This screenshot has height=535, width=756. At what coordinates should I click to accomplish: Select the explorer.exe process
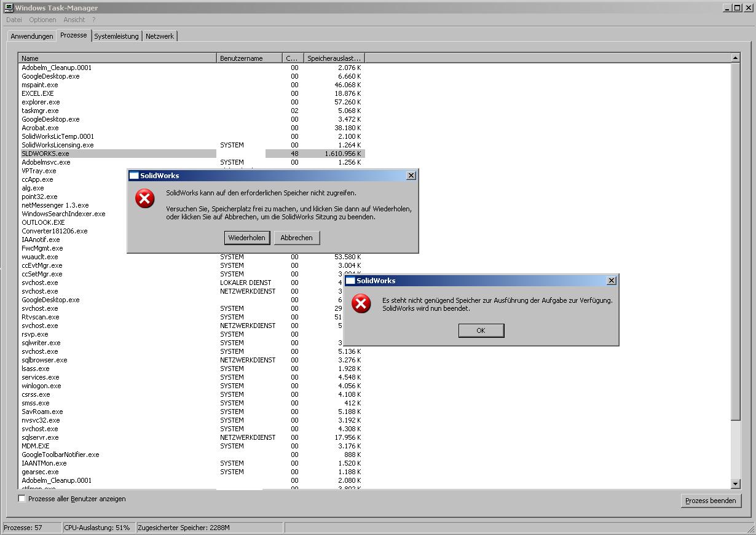(41, 102)
